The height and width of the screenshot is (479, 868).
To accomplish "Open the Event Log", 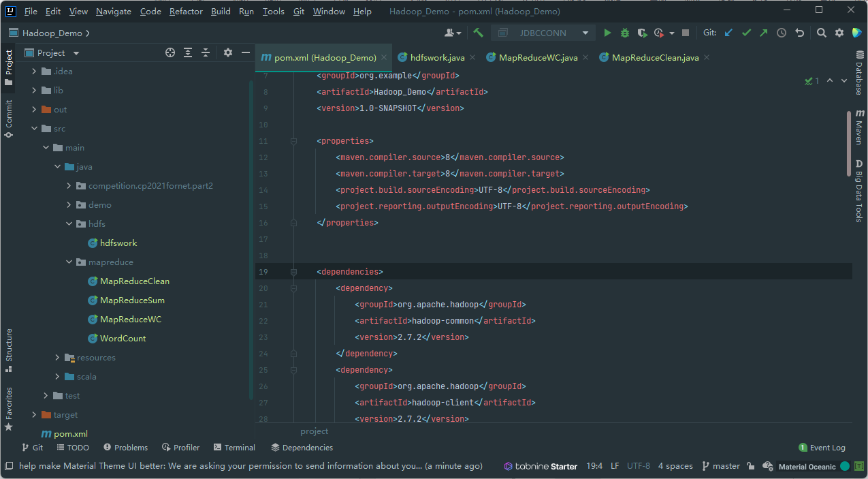I will click(x=822, y=448).
